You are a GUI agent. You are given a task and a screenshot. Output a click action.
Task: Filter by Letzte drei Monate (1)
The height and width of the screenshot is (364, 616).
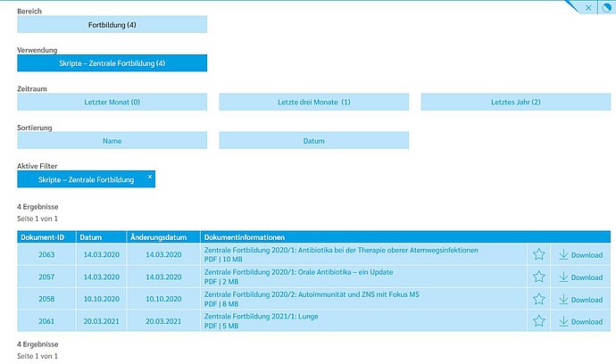[314, 102]
